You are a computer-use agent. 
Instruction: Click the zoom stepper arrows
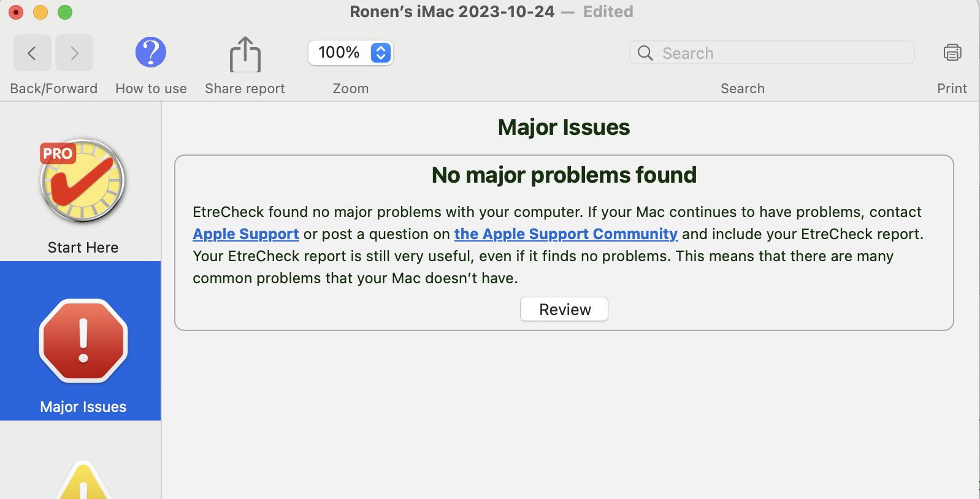(x=381, y=53)
